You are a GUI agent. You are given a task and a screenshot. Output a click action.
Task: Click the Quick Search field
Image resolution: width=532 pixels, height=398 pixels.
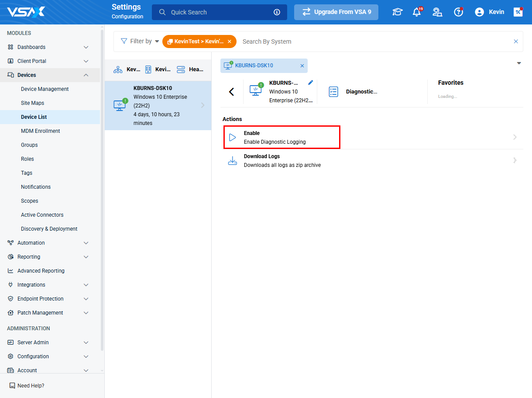(x=220, y=12)
